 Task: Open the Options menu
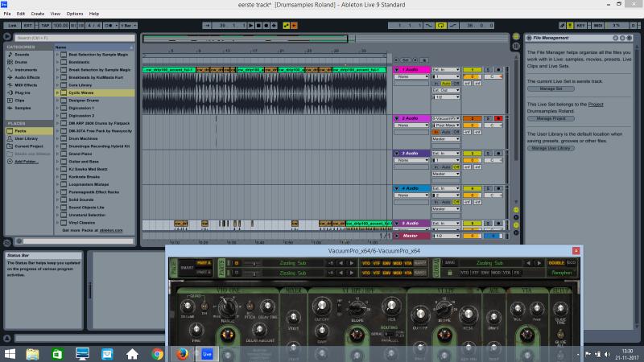tap(75, 14)
